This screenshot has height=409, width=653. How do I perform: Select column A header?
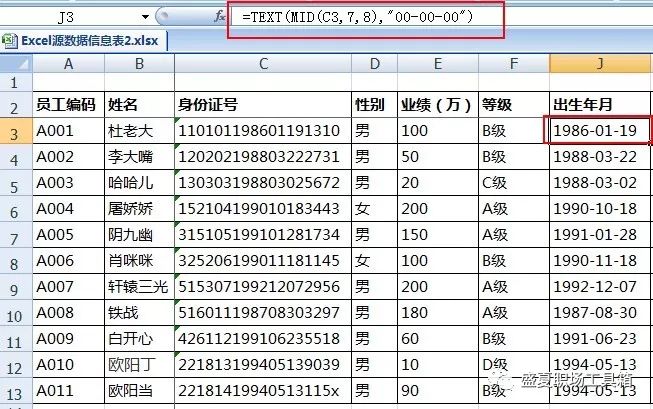pos(69,64)
